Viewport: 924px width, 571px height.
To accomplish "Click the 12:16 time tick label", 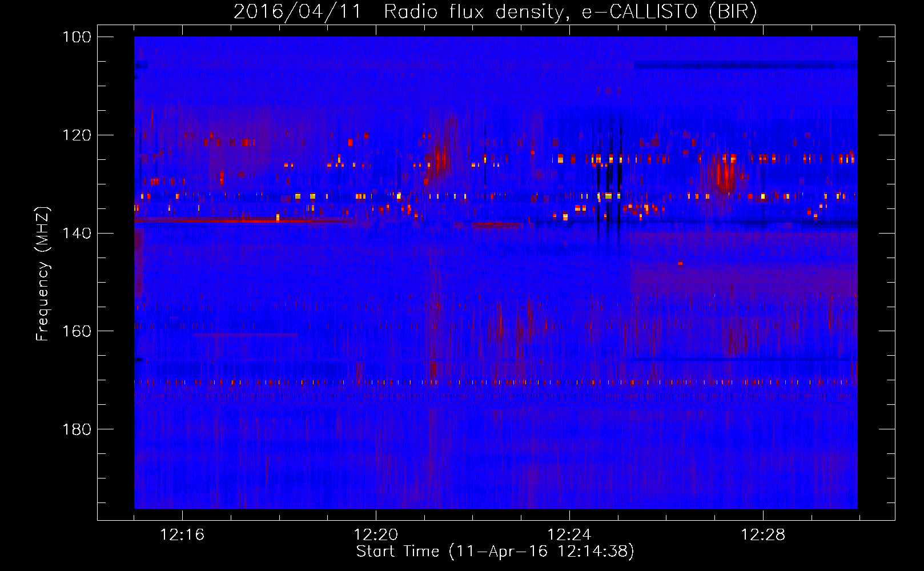I will click(182, 535).
